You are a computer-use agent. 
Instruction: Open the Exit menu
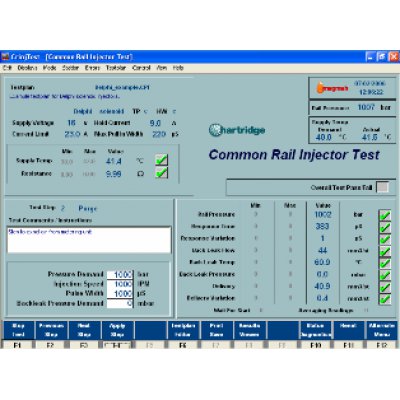(x=7, y=68)
